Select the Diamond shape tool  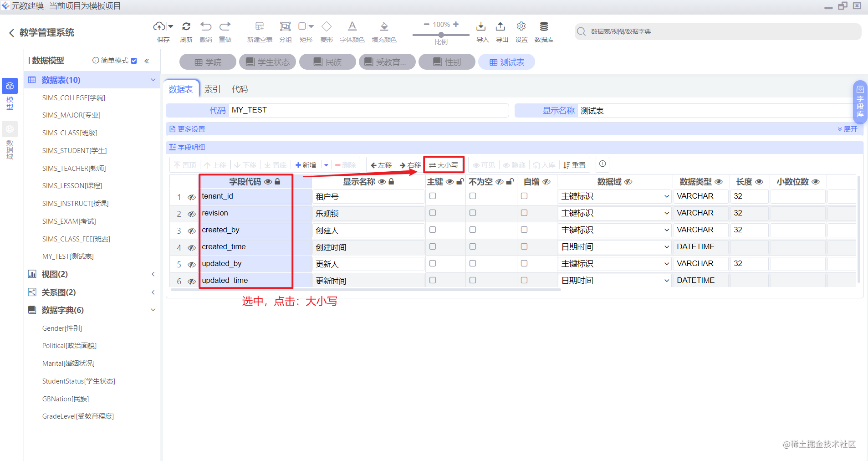click(327, 26)
